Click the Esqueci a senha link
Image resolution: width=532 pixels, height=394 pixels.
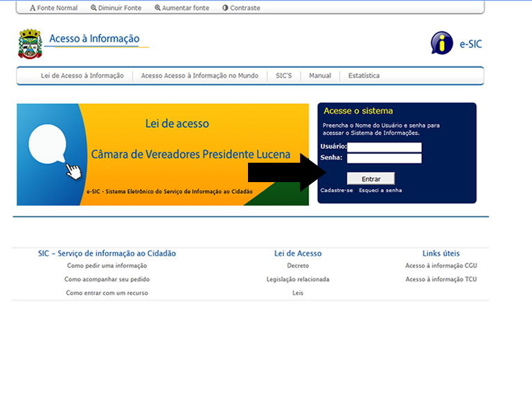point(380,190)
